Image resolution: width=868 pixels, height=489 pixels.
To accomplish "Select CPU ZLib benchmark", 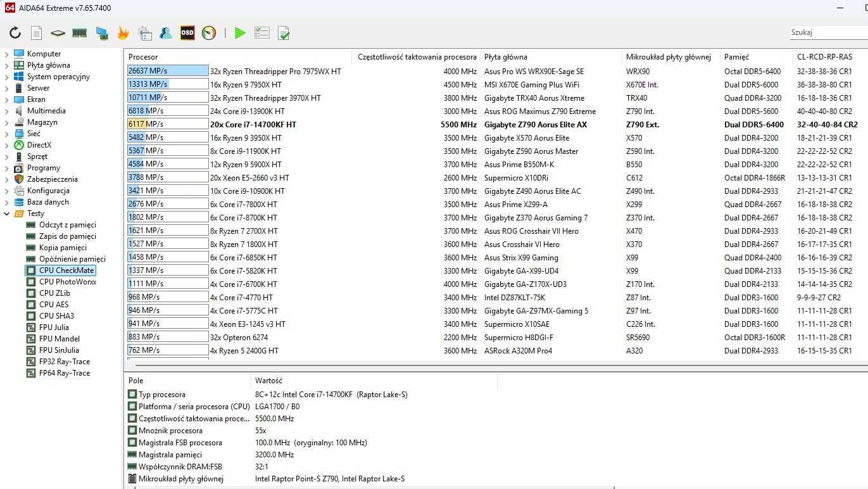I will 54,293.
